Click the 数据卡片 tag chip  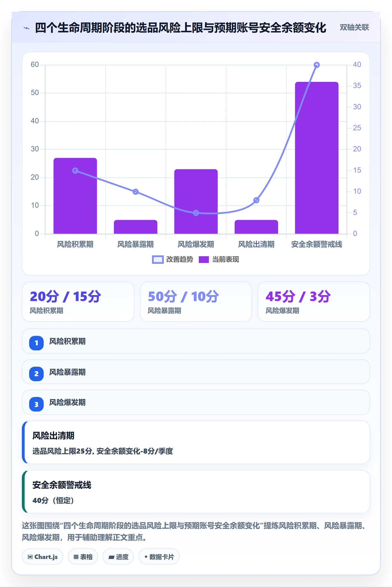[159, 557]
